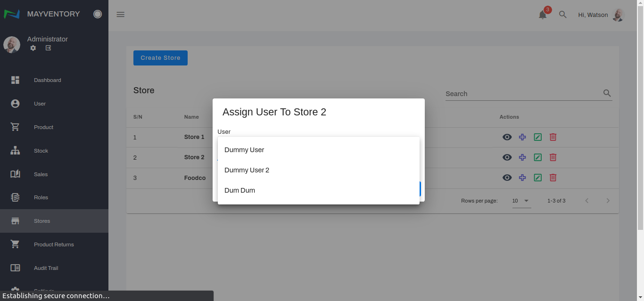This screenshot has height=301, width=644.
Task: Toggle the sidebar radio button beside MAYVENTORY
Action: tap(98, 14)
